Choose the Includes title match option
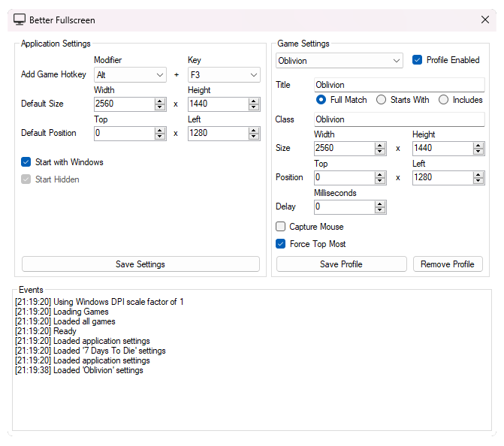 pyautogui.click(x=444, y=100)
